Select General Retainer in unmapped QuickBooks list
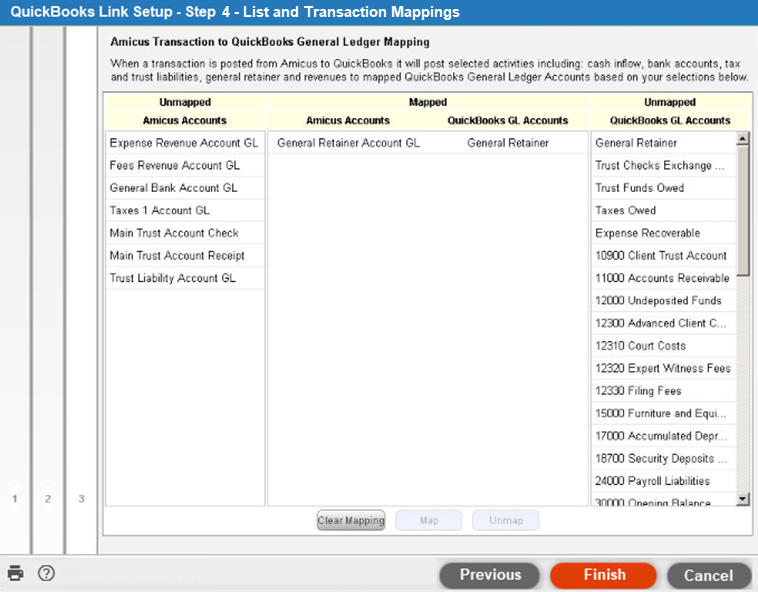This screenshot has width=758, height=592. [x=663, y=143]
